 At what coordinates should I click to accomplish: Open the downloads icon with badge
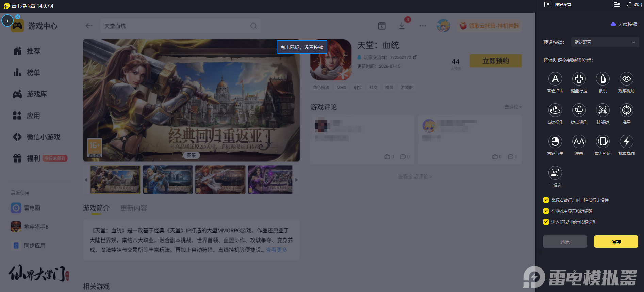click(402, 26)
